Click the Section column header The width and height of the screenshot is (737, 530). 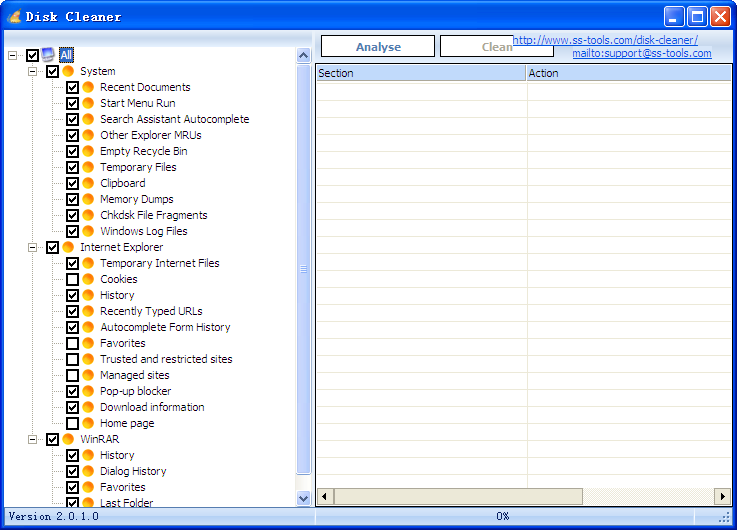[421, 73]
